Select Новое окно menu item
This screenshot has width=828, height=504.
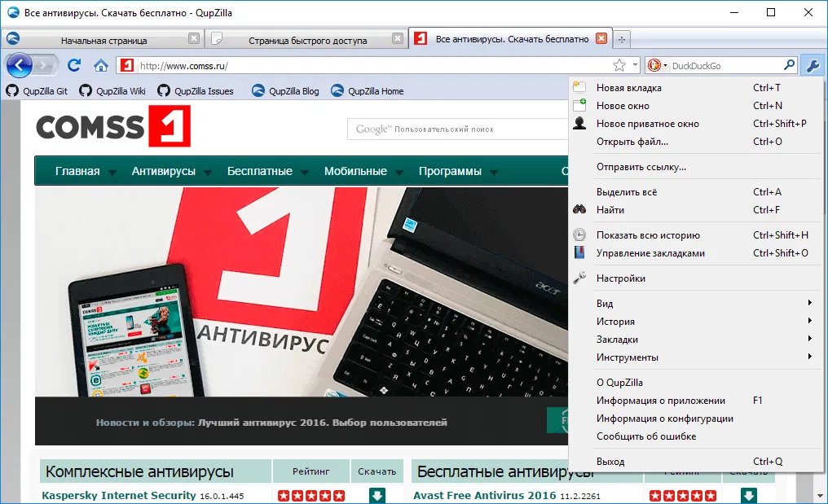pyautogui.click(x=696, y=106)
